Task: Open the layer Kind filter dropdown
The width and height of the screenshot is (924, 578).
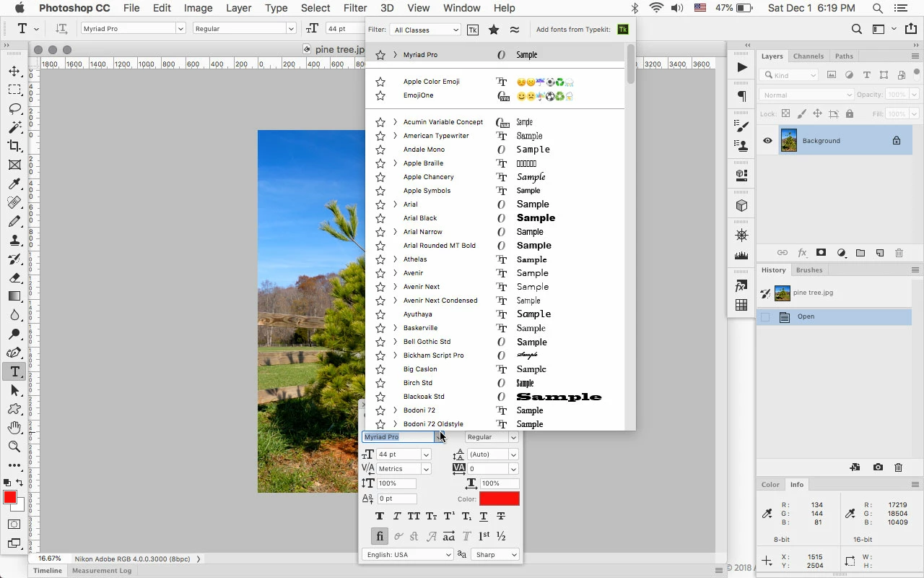Action: click(789, 75)
